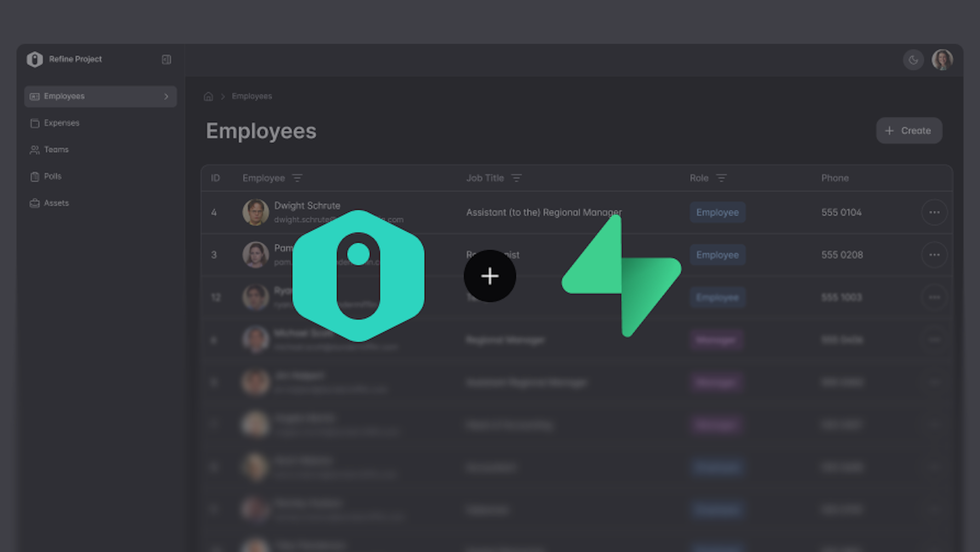
Task: Open Polls via its clipboard icon
Action: [x=34, y=176]
